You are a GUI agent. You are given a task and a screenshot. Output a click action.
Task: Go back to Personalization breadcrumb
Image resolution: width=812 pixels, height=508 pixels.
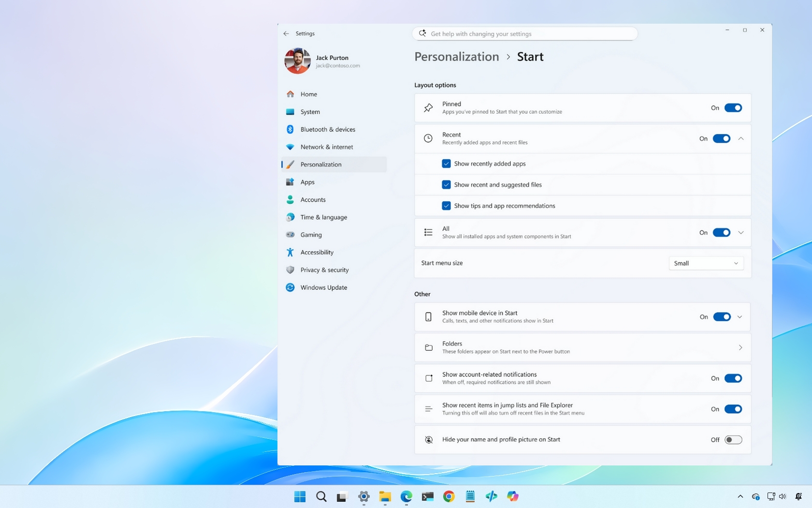pos(457,57)
